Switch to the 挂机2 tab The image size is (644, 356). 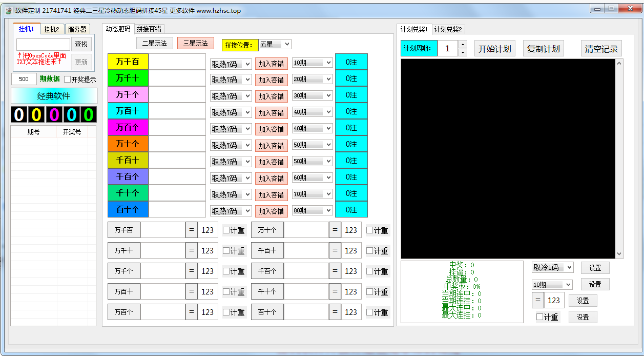(52, 29)
